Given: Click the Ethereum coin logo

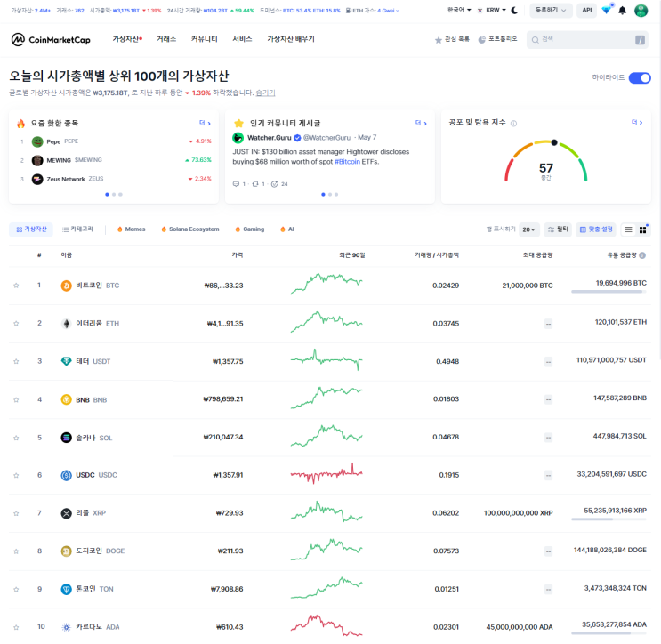Looking at the screenshot, I should click(66, 324).
